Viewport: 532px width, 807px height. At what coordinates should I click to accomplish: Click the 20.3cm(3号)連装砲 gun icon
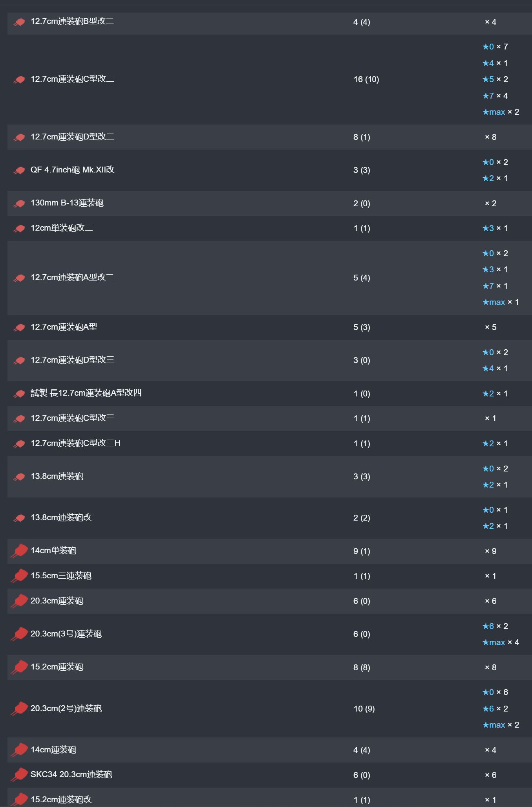pyautogui.click(x=19, y=634)
